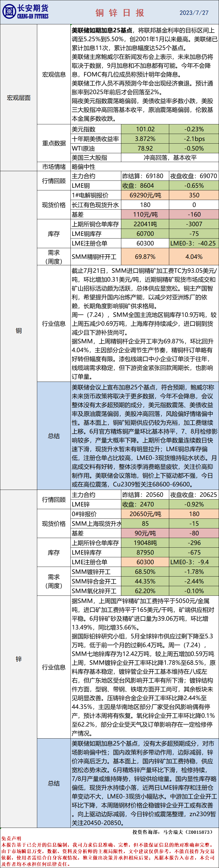Screen dimensions: 219x868
Task: Select the LME锌库存 value 87950
Action: [145, 553]
